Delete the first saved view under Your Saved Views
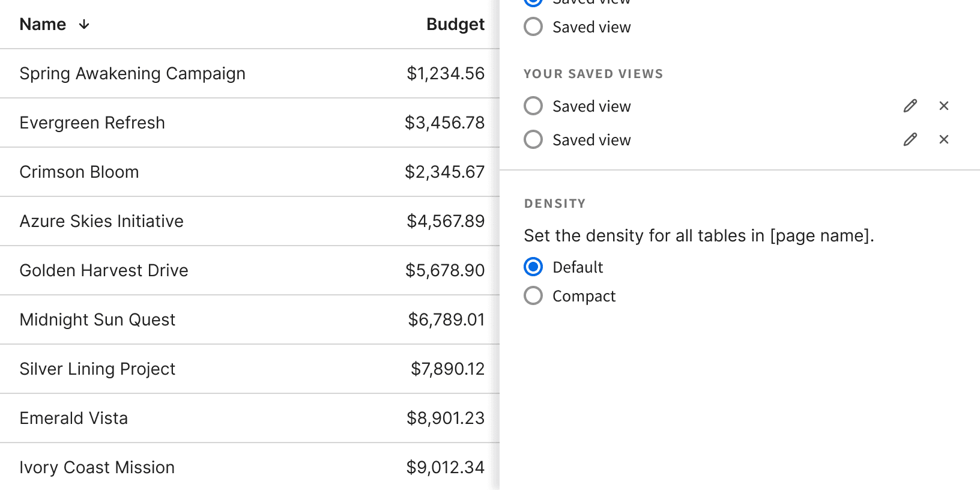This screenshot has height=490, width=980. click(x=943, y=106)
